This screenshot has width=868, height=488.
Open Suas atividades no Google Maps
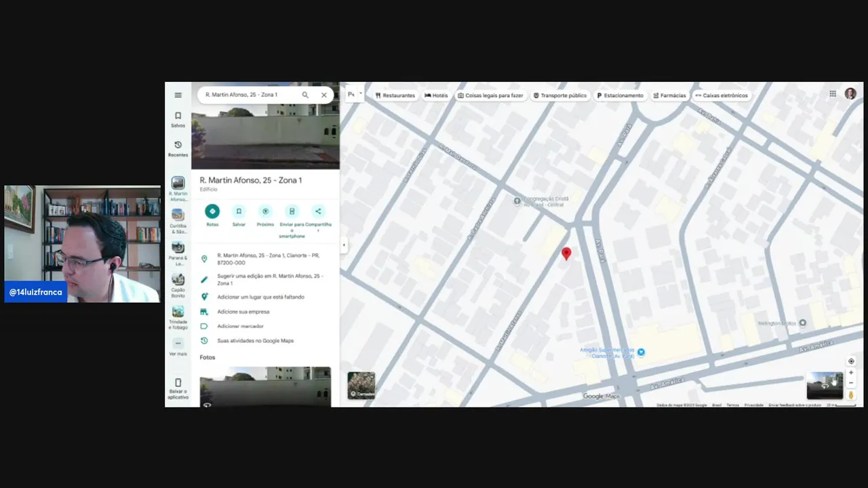point(255,341)
